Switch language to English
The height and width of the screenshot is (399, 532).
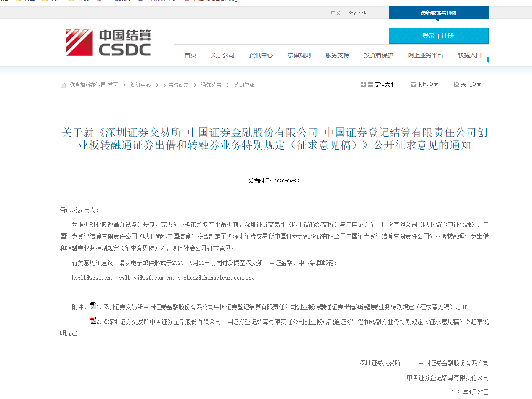(x=357, y=13)
